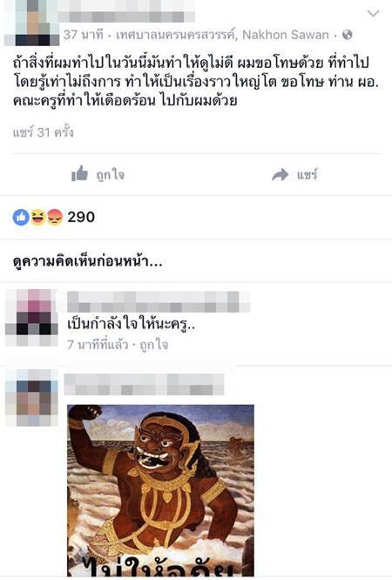392x580 pixels.
Task: Open the blue like reaction icon
Action: [x=21, y=217]
